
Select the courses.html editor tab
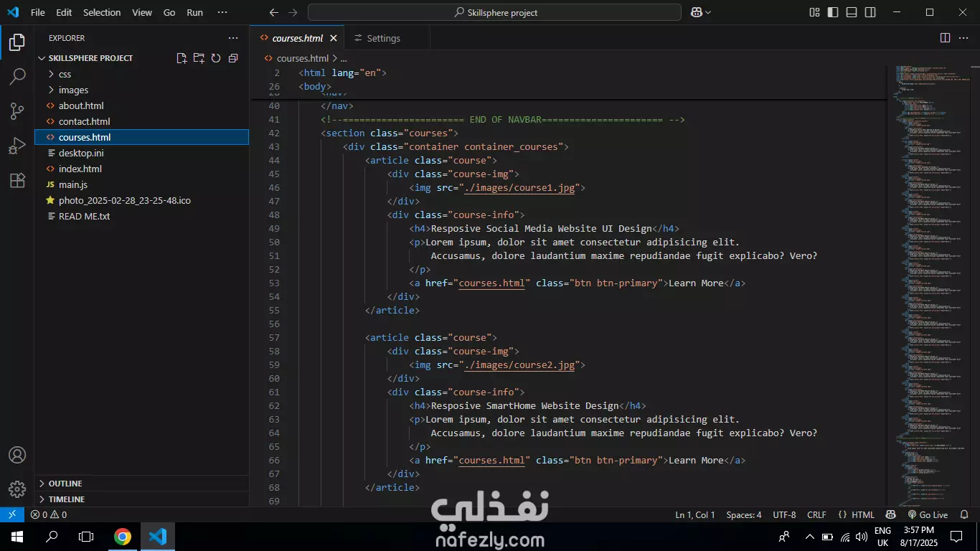[297, 38]
